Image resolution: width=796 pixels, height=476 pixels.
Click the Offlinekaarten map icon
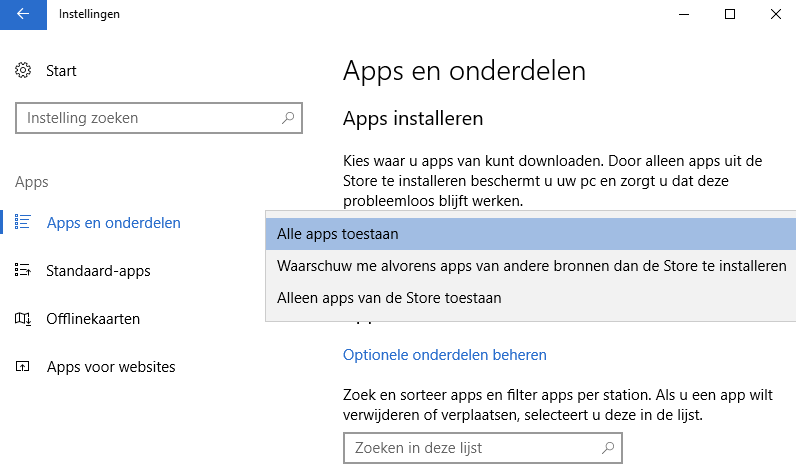point(24,319)
